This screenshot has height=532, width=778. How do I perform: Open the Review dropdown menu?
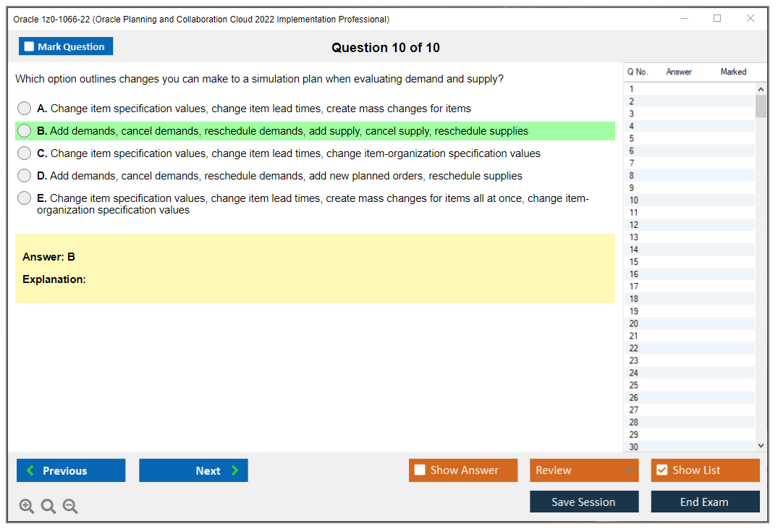coord(583,470)
